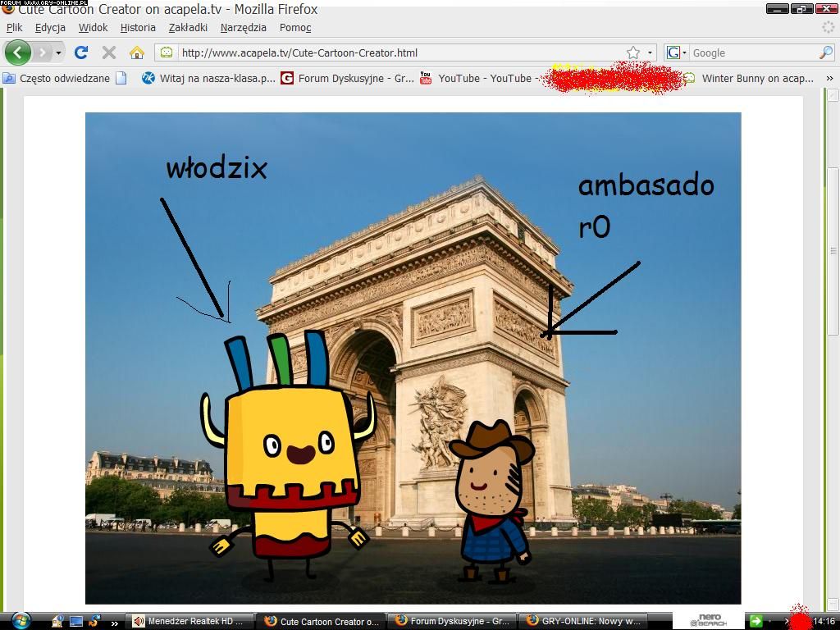Open the Zakładki menu
This screenshot has width=840, height=630.
pos(188,27)
